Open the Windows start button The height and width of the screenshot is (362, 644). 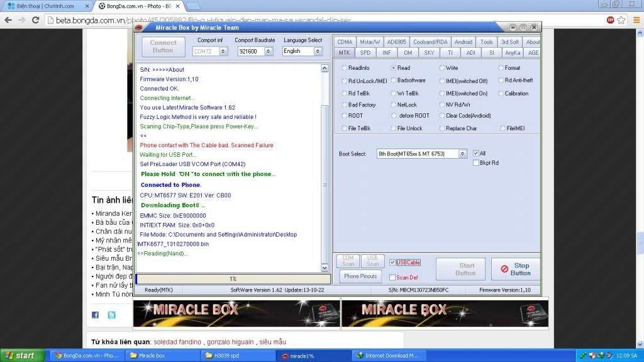click(22, 356)
